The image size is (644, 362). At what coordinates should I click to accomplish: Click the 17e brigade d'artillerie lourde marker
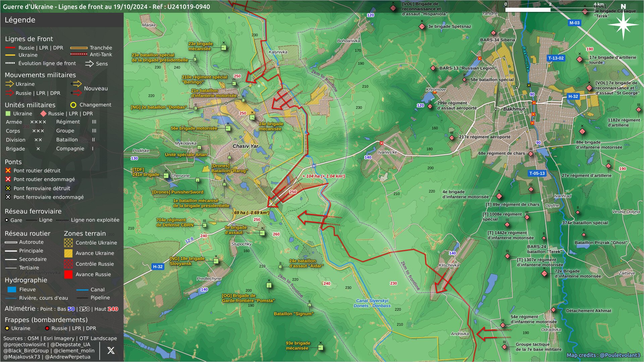tap(580, 59)
